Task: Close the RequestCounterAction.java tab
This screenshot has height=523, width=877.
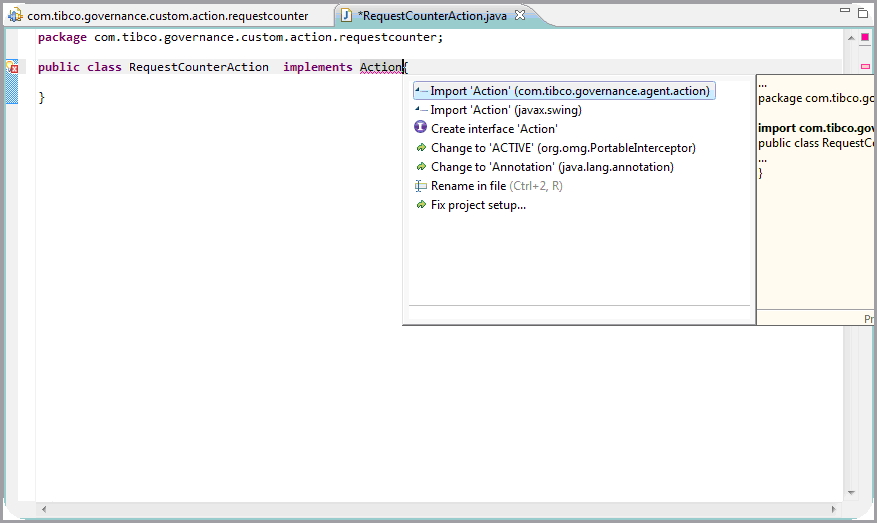Action: coord(520,15)
